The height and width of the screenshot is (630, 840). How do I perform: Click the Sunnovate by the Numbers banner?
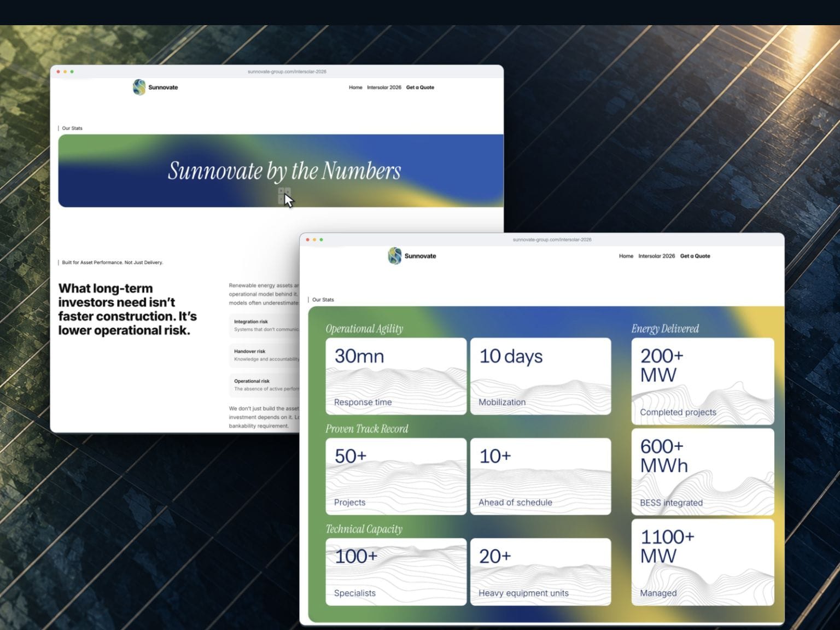coord(281,171)
